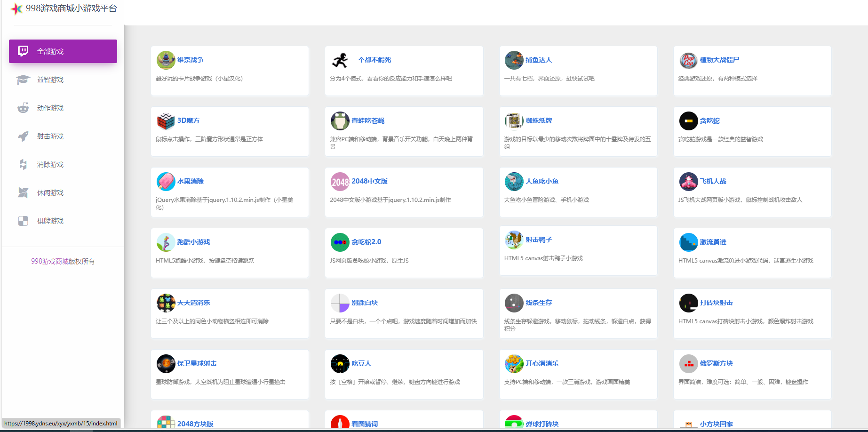
Task: Open the 贪吃蛇2.0 game link
Action: [x=366, y=241]
